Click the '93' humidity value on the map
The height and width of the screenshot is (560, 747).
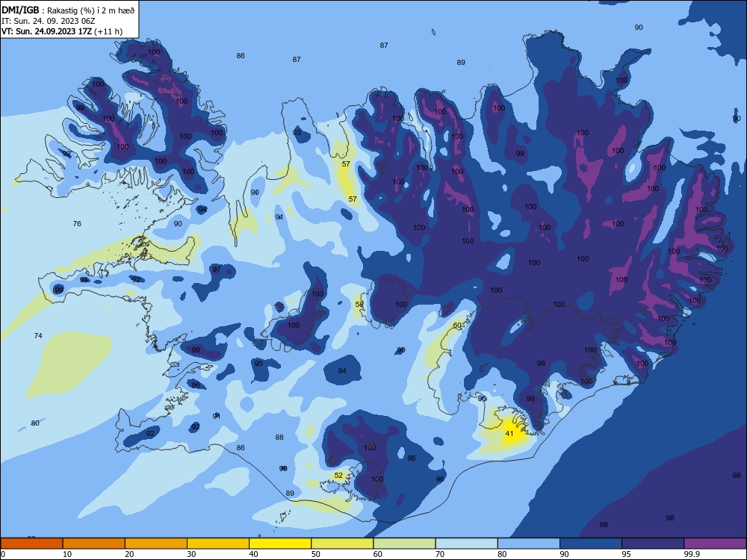(297, 132)
